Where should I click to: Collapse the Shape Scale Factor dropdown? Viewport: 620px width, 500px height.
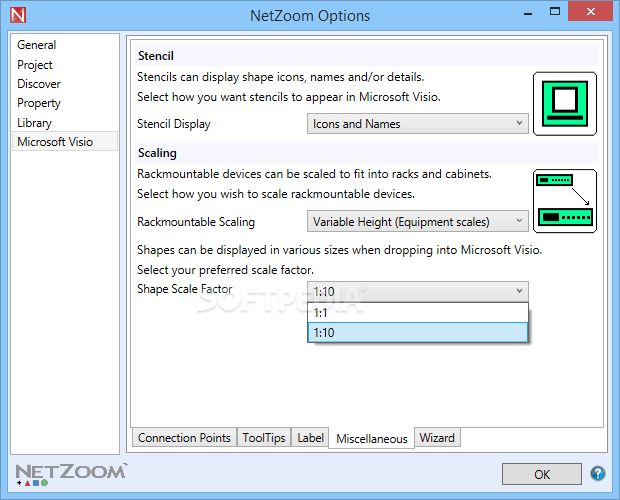(x=418, y=292)
